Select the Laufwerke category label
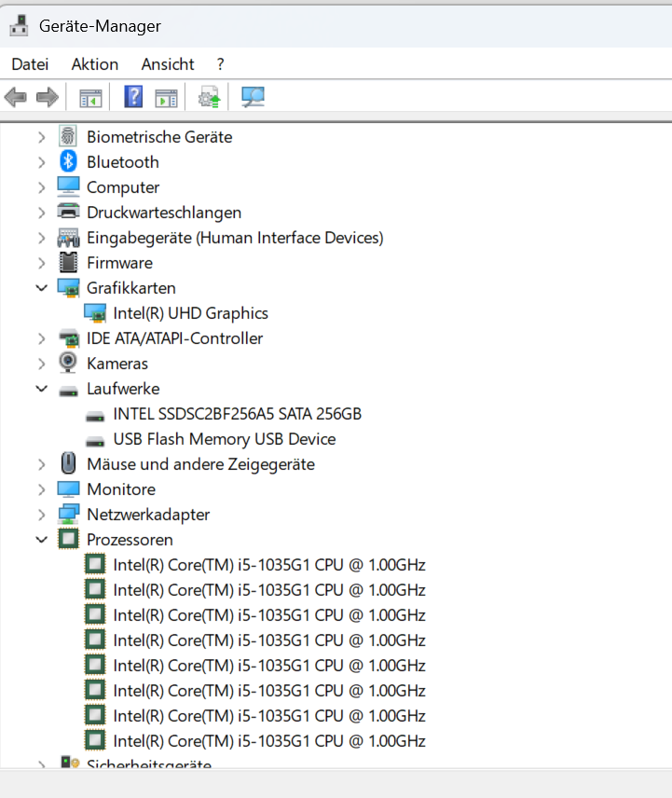This screenshot has width=672, height=798. pyautogui.click(x=123, y=389)
